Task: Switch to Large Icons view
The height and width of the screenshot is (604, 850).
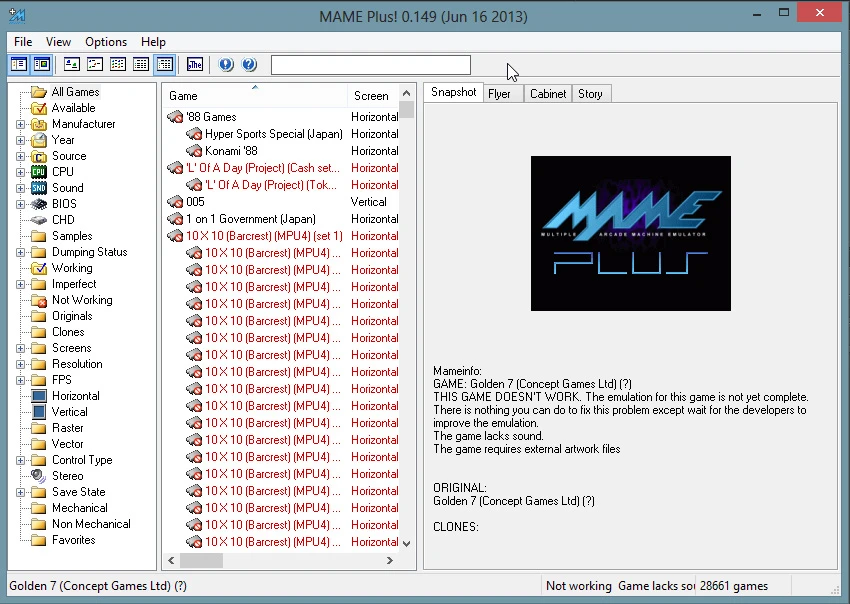Action: tap(72, 65)
